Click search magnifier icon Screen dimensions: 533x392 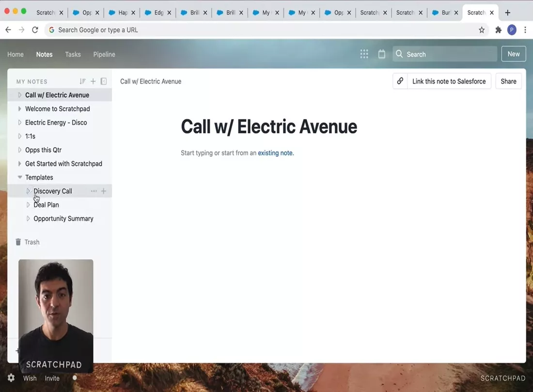tap(399, 54)
